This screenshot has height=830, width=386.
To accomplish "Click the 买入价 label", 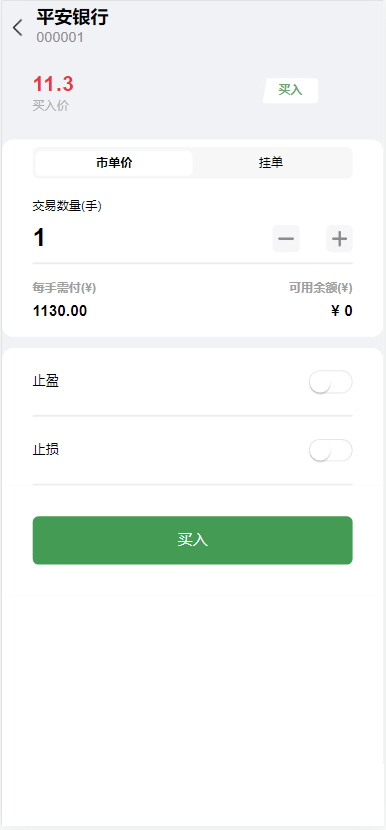I will 51,106.
